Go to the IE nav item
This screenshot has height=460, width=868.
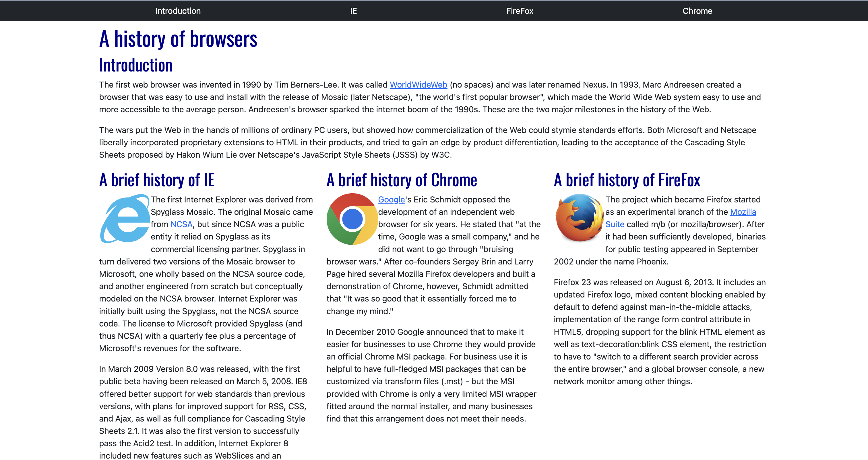pyautogui.click(x=353, y=11)
